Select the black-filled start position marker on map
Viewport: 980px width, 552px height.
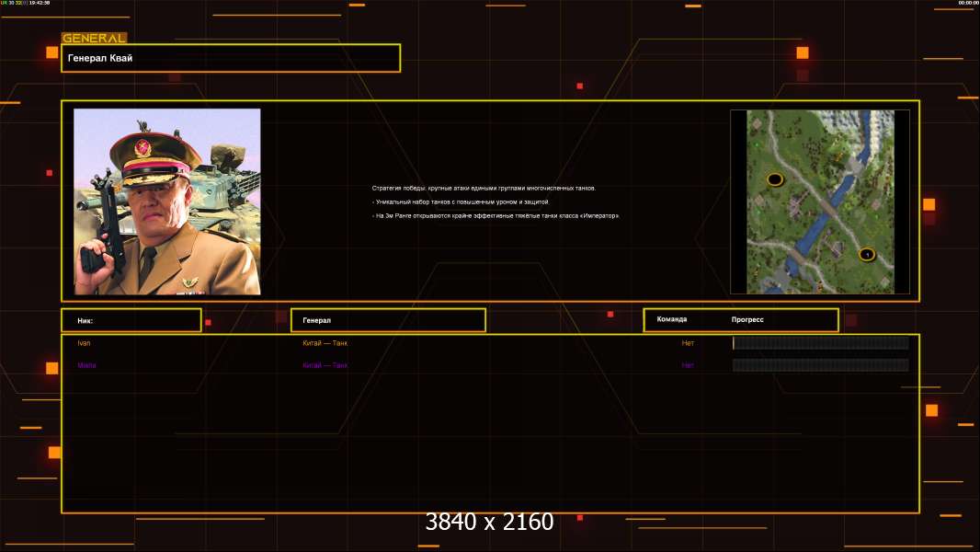(x=775, y=180)
